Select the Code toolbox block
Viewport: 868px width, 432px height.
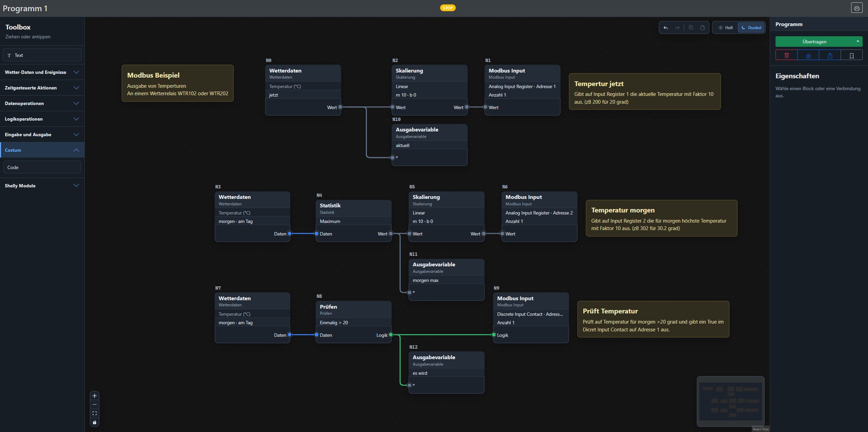coord(42,167)
